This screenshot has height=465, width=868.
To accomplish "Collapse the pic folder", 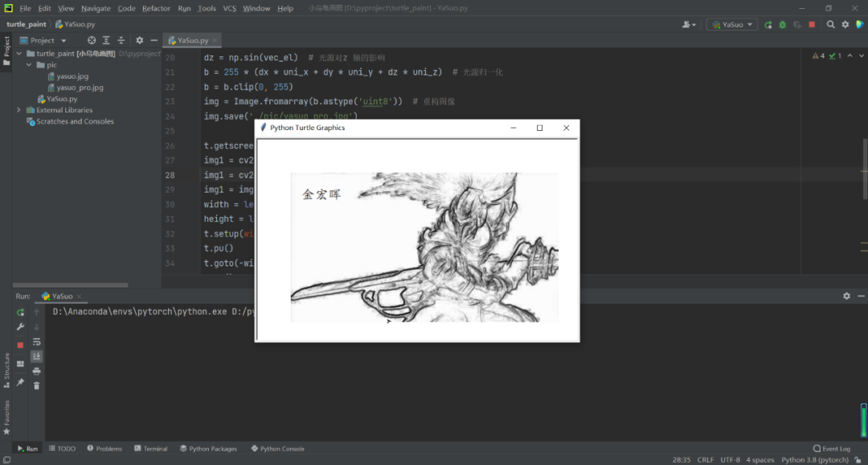I will (30, 65).
